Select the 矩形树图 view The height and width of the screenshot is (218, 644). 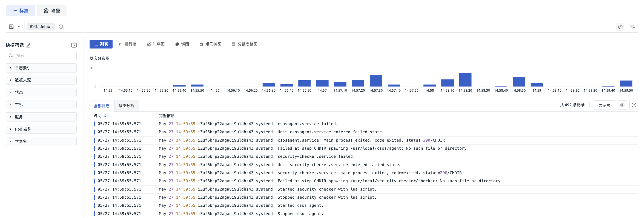click(x=210, y=44)
